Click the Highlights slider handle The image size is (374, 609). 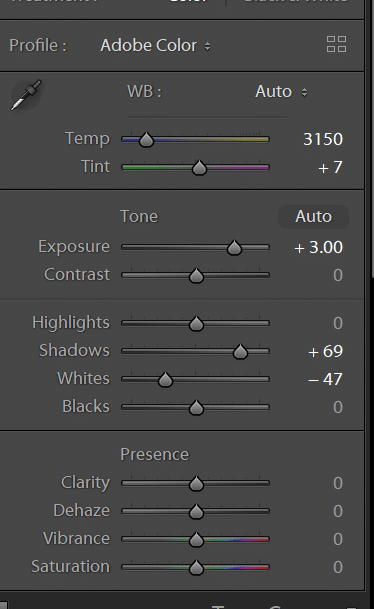196,324
